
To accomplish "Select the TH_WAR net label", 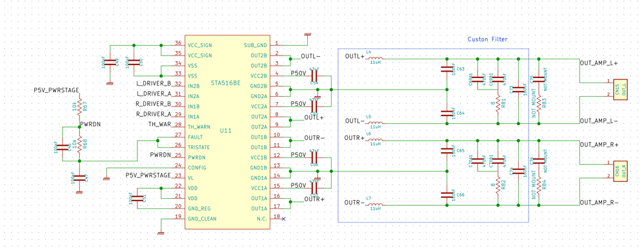I will click(x=159, y=125).
